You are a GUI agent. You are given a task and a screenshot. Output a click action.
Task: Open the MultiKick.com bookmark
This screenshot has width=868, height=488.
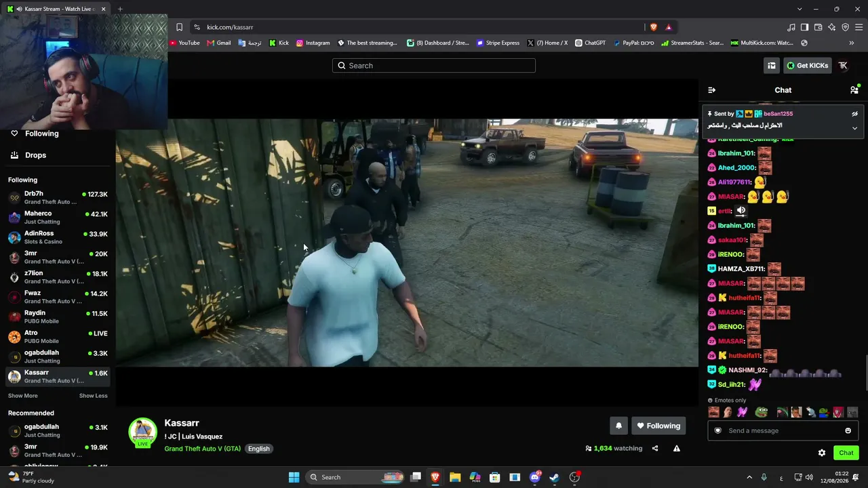coord(762,43)
